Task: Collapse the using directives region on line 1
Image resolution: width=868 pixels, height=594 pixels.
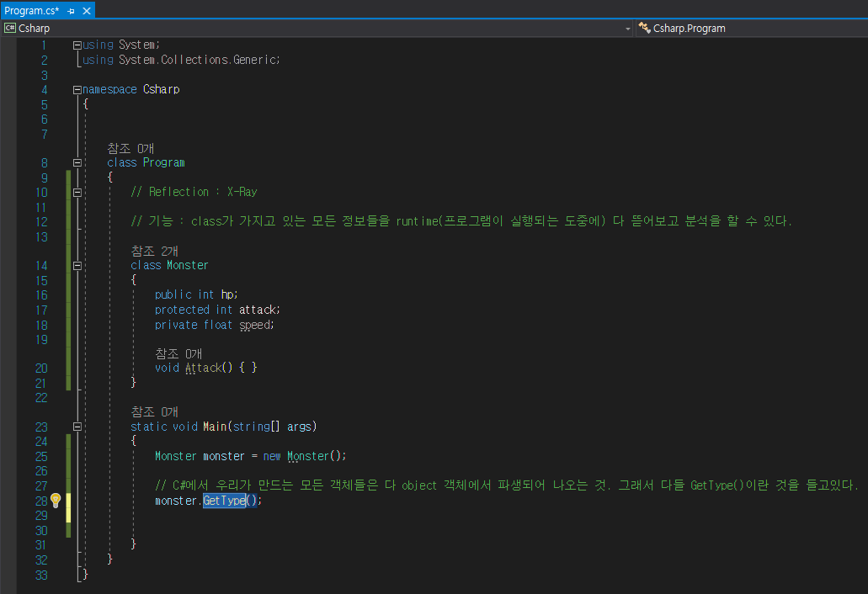Action: click(x=77, y=45)
